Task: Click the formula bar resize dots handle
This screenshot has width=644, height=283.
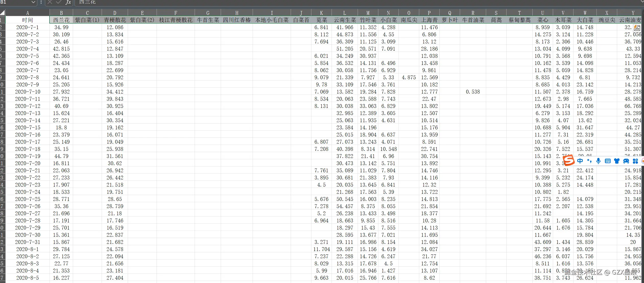Action: (x=41, y=2)
